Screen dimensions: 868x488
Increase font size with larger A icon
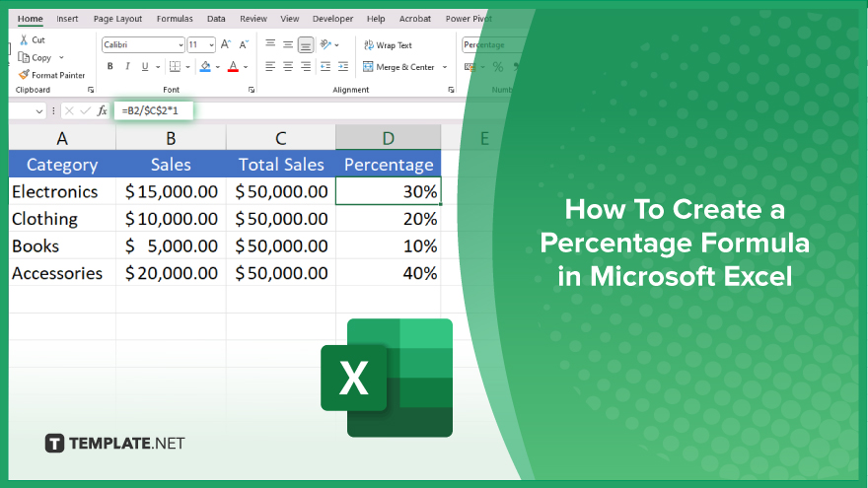225,44
